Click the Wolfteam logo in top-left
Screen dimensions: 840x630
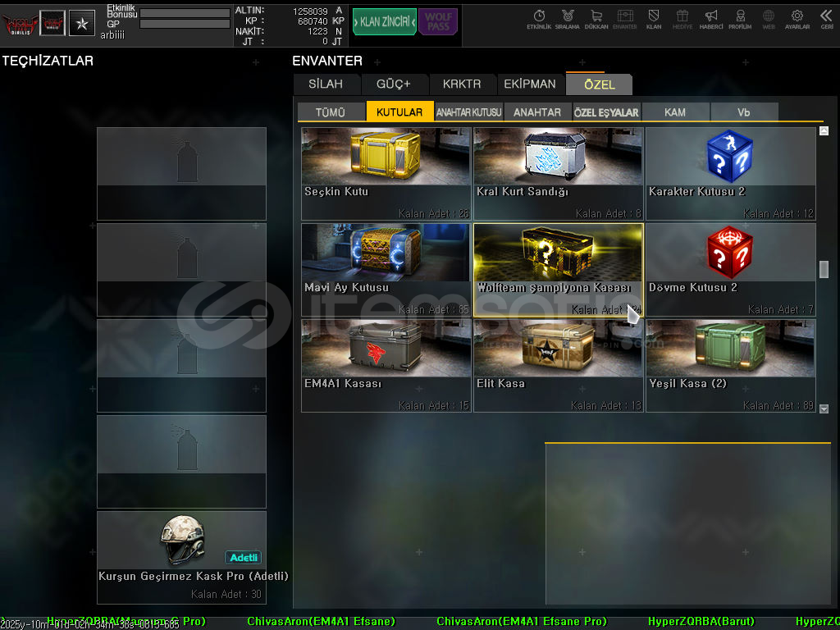pos(20,24)
